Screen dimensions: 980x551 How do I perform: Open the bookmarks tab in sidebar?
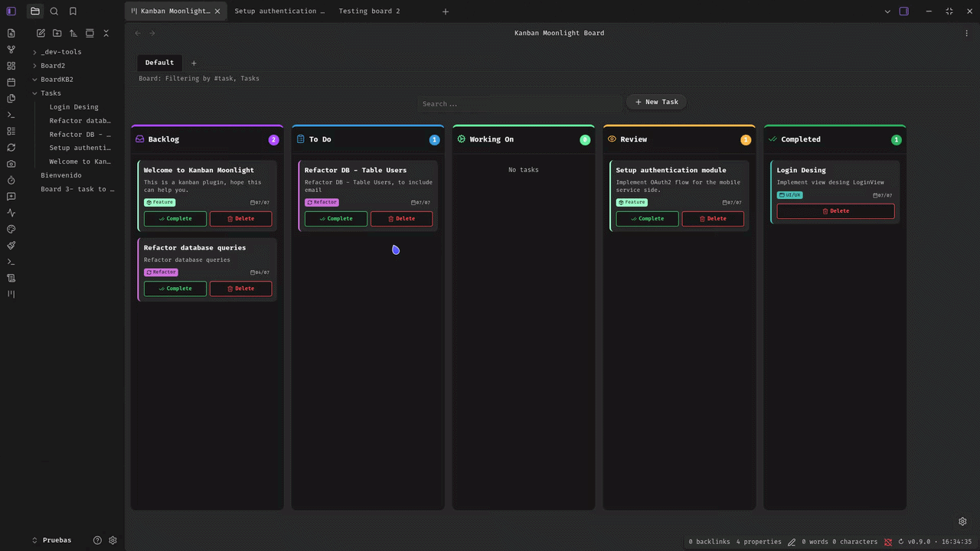pos(73,11)
